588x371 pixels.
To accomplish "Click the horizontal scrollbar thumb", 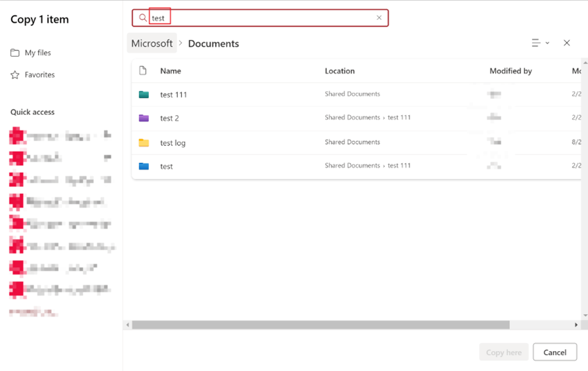I will tap(321, 325).
